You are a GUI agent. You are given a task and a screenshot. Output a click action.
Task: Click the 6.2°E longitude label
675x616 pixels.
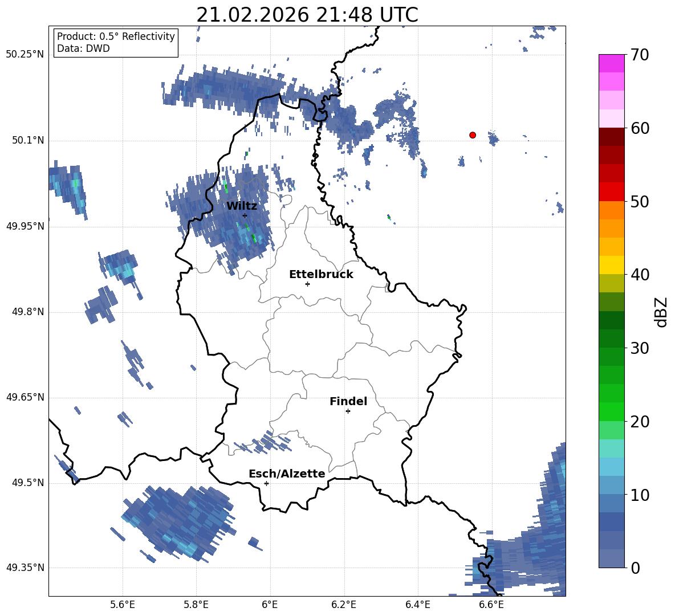pos(344,605)
